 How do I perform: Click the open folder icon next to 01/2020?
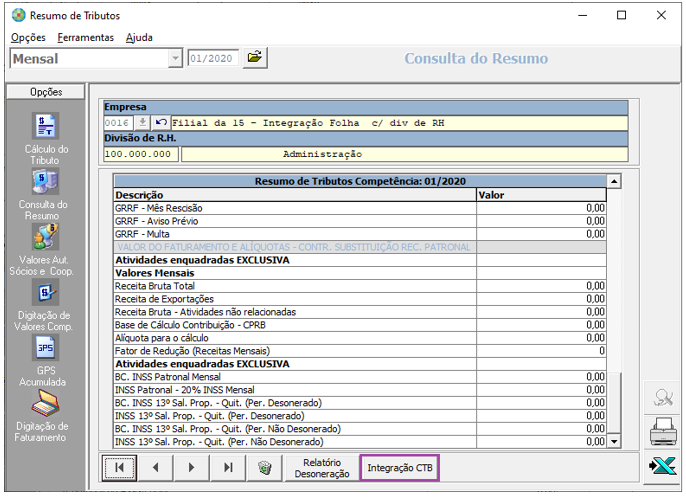click(255, 58)
